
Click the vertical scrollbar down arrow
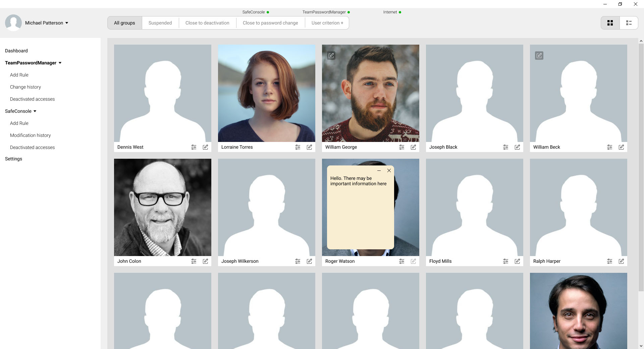(641, 346)
